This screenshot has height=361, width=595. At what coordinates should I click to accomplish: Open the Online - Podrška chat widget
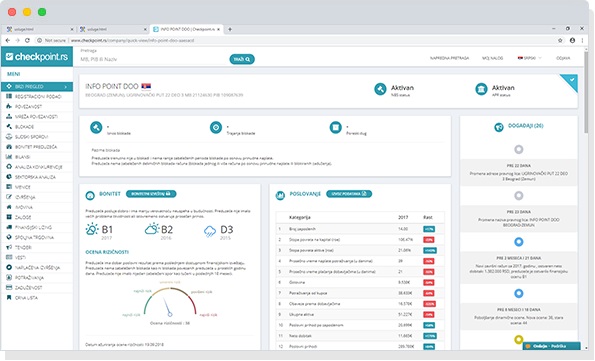552,346
